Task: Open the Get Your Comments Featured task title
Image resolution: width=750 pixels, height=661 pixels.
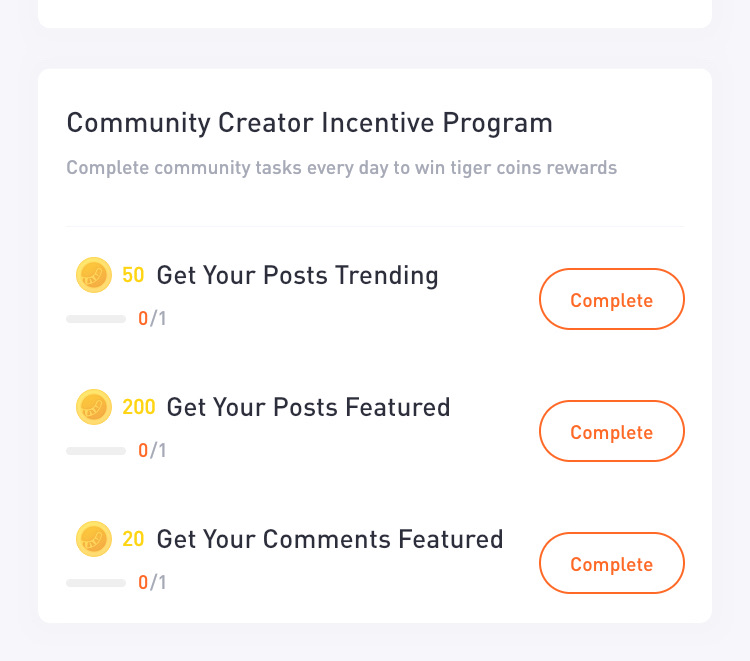Action: 330,540
